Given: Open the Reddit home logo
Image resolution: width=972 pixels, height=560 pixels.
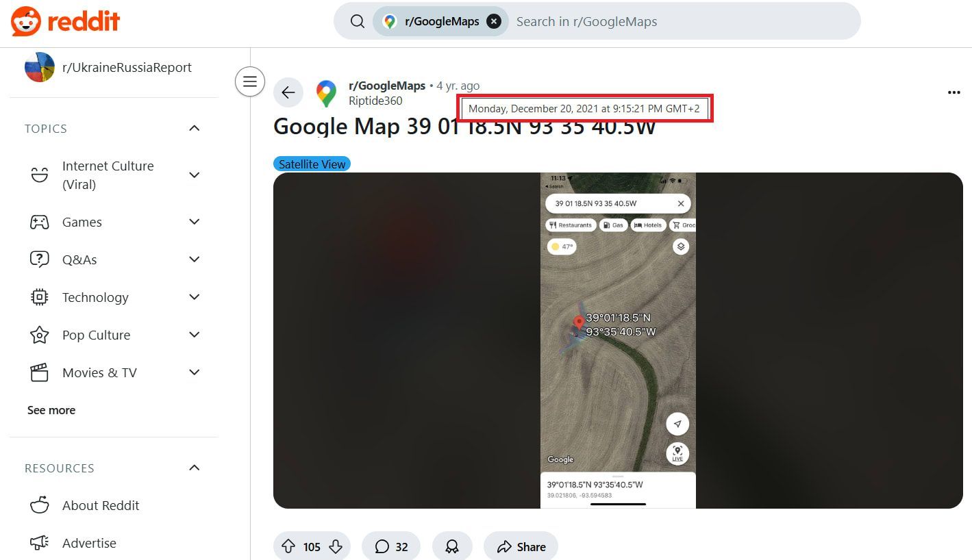Looking at the screenshot, I should point(66,21).
